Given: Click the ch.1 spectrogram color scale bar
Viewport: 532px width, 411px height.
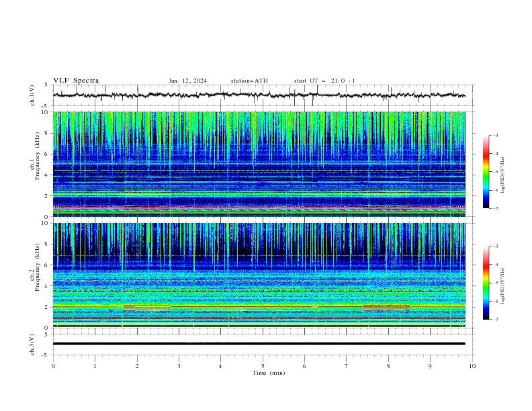Looking at the screenshot, I should pyautogui.click(x=486, y=172).
